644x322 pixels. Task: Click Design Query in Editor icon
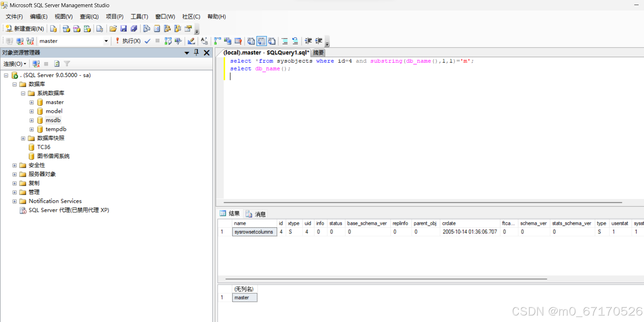point(191,41)
